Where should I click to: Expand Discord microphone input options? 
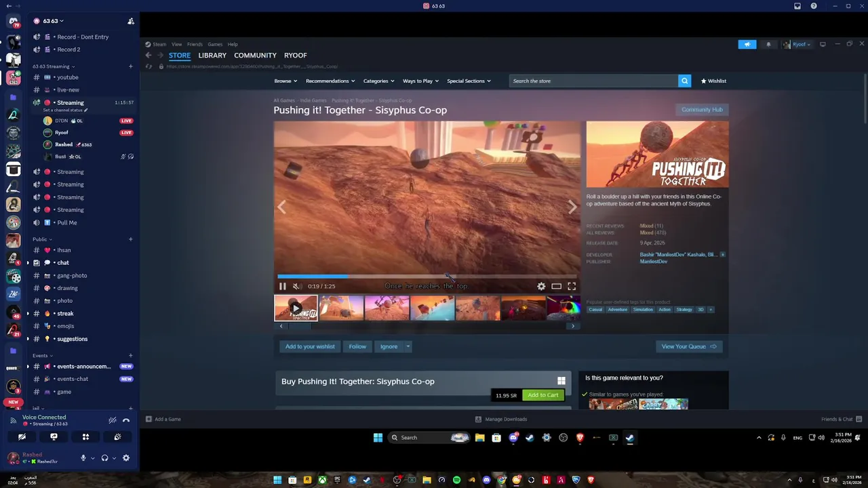(x=92, y=458)
